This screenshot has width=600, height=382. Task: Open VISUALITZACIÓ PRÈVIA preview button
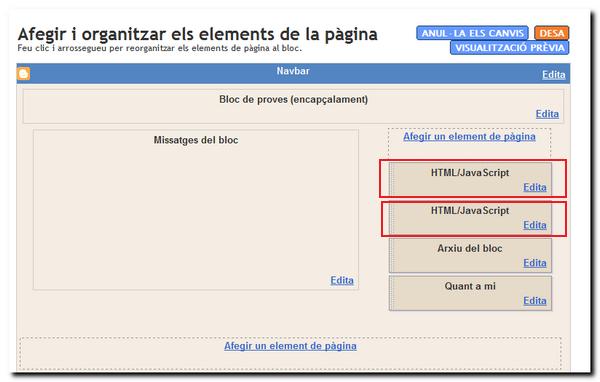pyautogui.click(x=510, y=48)
